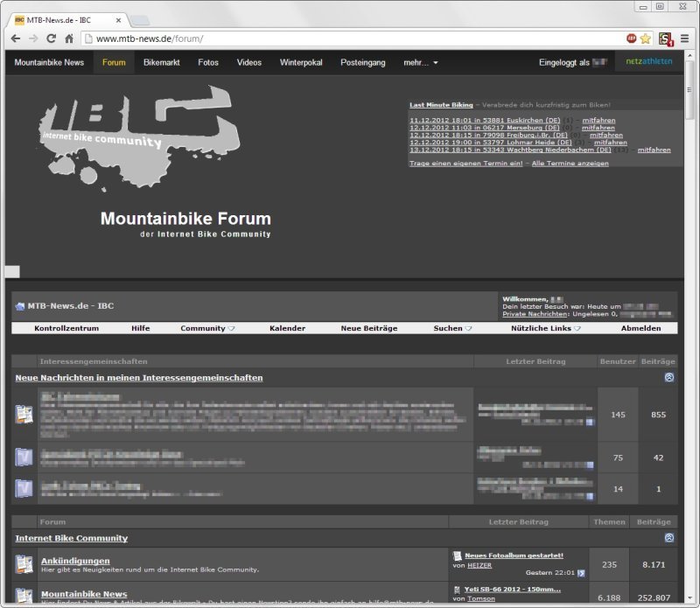700x608 pixels.
Task: Reload the page with the refresh icon
Action: pos(51,38)
